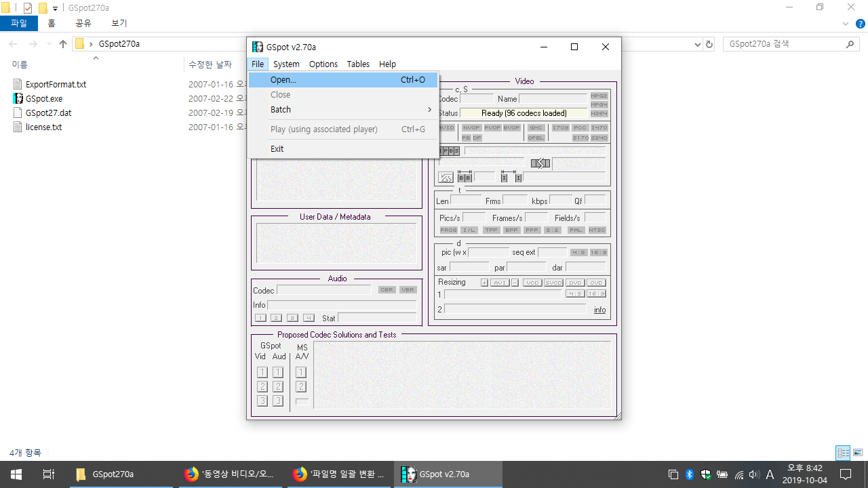Click the graph icon below IPBS box
868x488 pixels.
point(446,178)
